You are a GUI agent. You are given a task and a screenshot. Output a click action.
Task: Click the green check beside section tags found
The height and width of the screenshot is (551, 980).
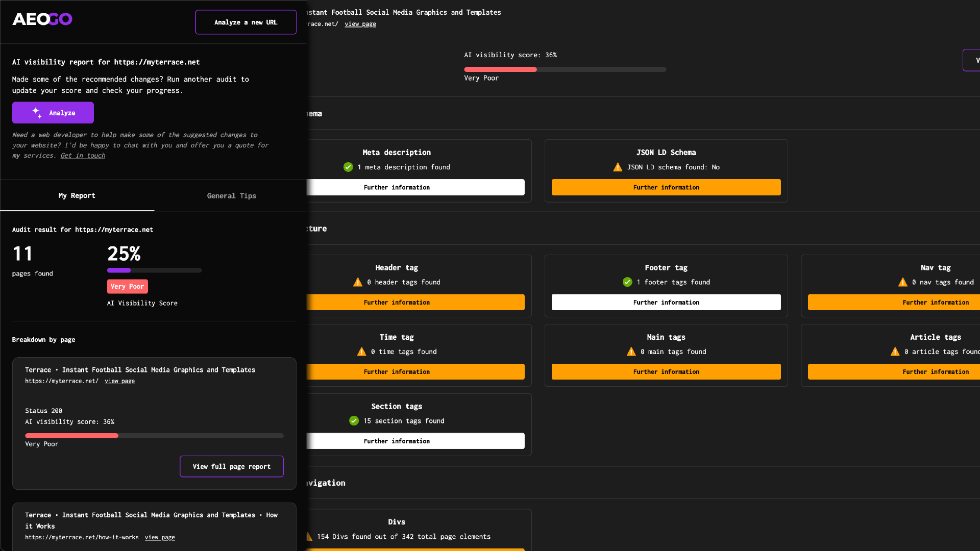(x=354, y=421)
